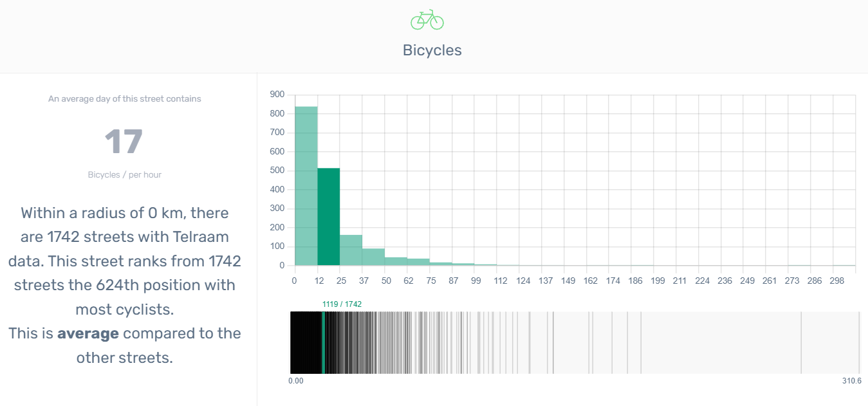The image size is (868, 406).
Task: Click the histogram bar between 25 and 37
Action: click(351, 250)
